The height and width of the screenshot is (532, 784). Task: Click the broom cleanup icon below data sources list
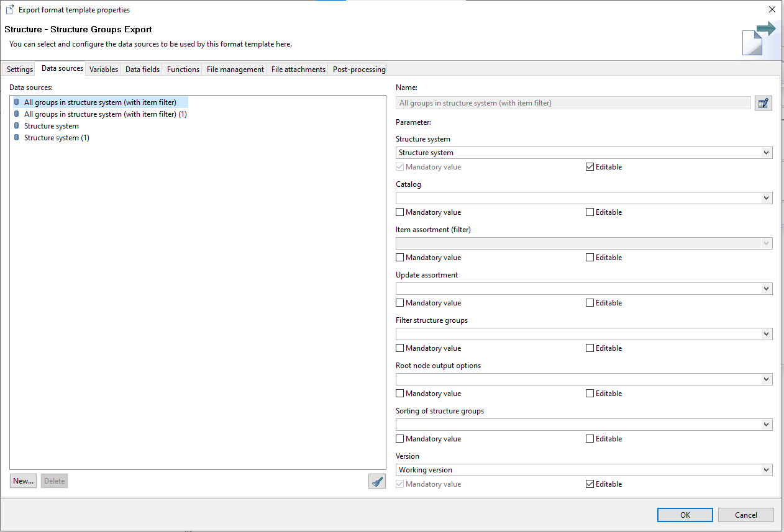pyautogui.click(x=376, y=481)
